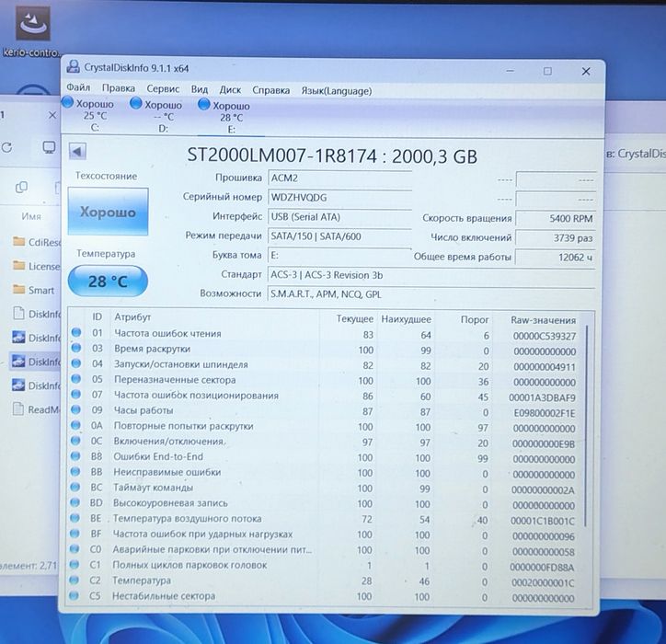The height and width of the screenshot is (644, 666).
Task: Click status icon for attribute 0A row
Action: click(75, 425)
